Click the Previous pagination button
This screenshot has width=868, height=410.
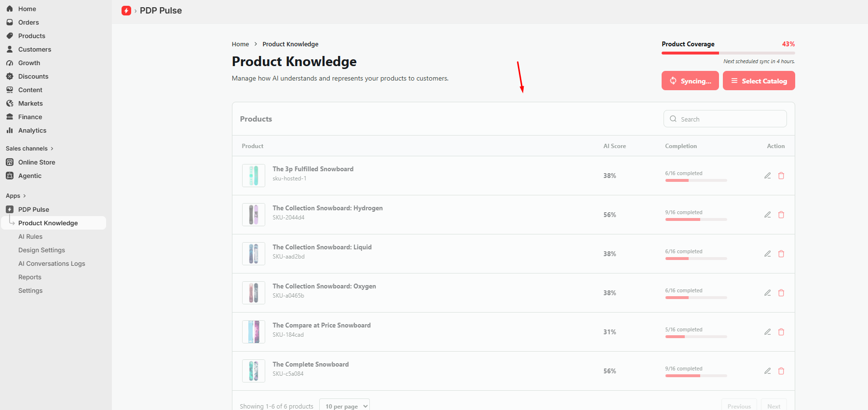tap(739, 406)
